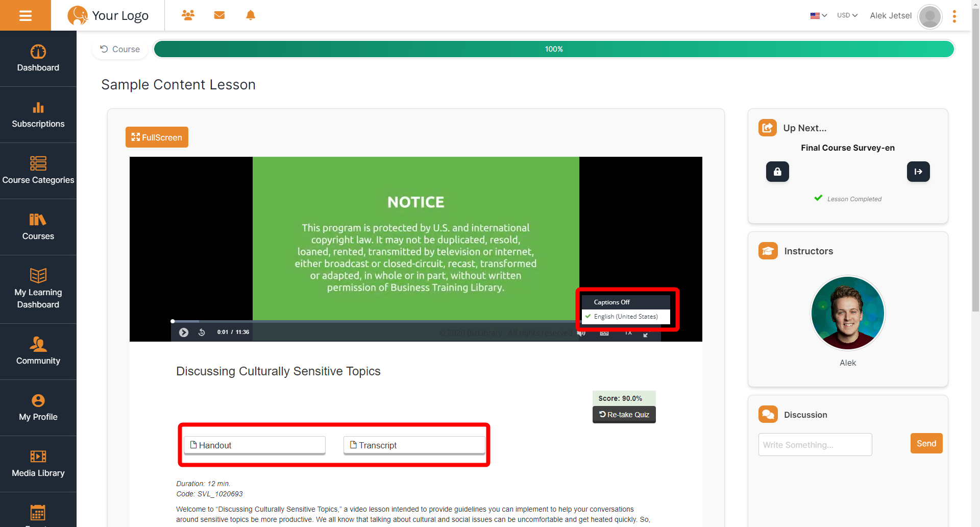Click the Re-take Quiz button
Viewport: 980px width, 527px height.
(x=624, y=415)
